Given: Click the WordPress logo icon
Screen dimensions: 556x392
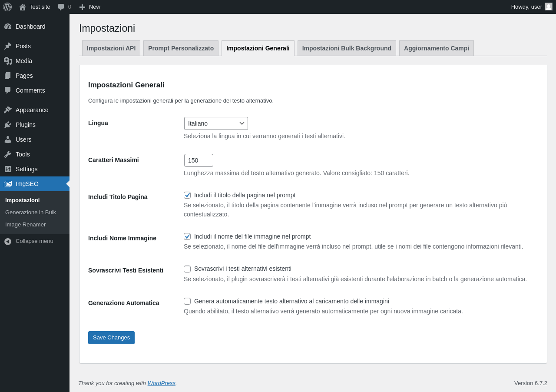Looking at the screenshot, I should point(7,7).
